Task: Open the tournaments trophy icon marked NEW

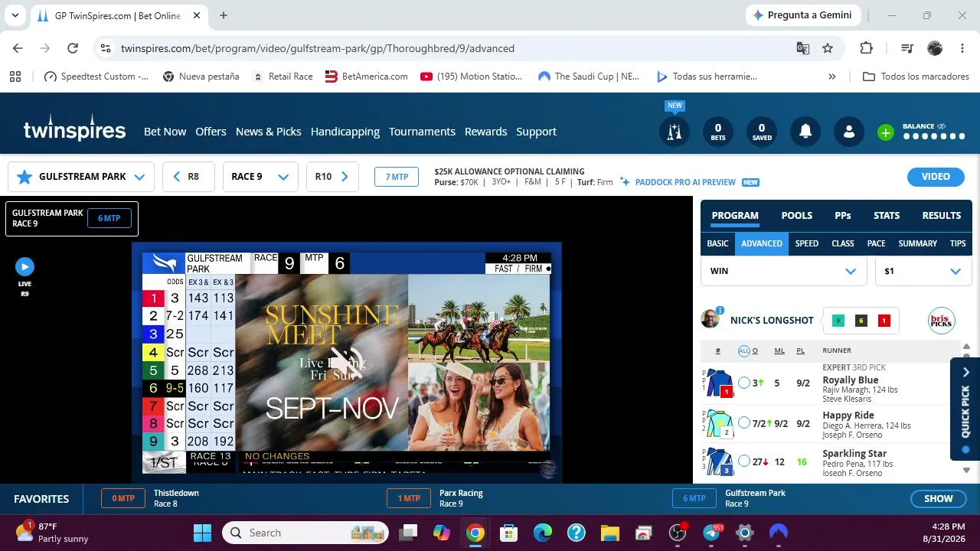Action: (x=674, y=132)
